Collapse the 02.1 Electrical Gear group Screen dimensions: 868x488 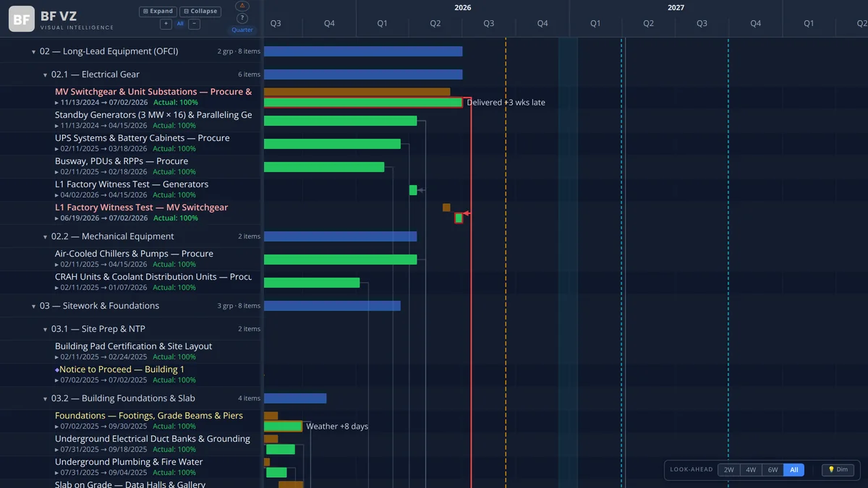pyautogui.click(x=45, y=75)
